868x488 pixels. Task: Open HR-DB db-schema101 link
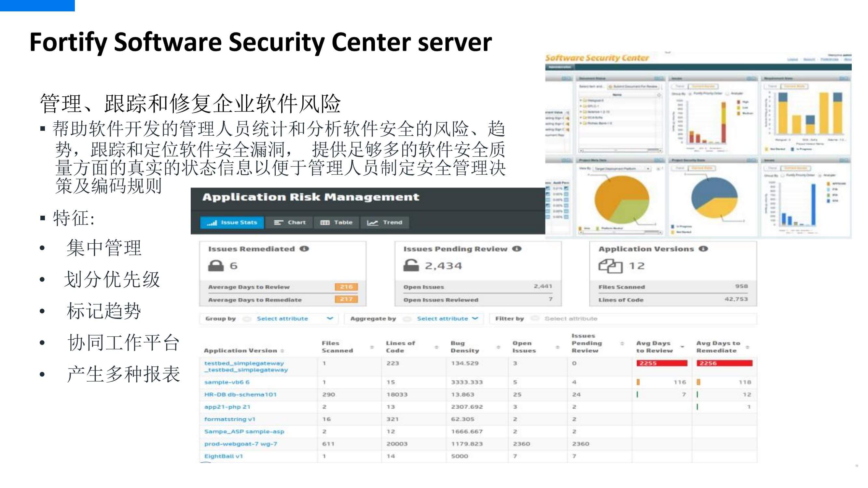coord(240,394)
